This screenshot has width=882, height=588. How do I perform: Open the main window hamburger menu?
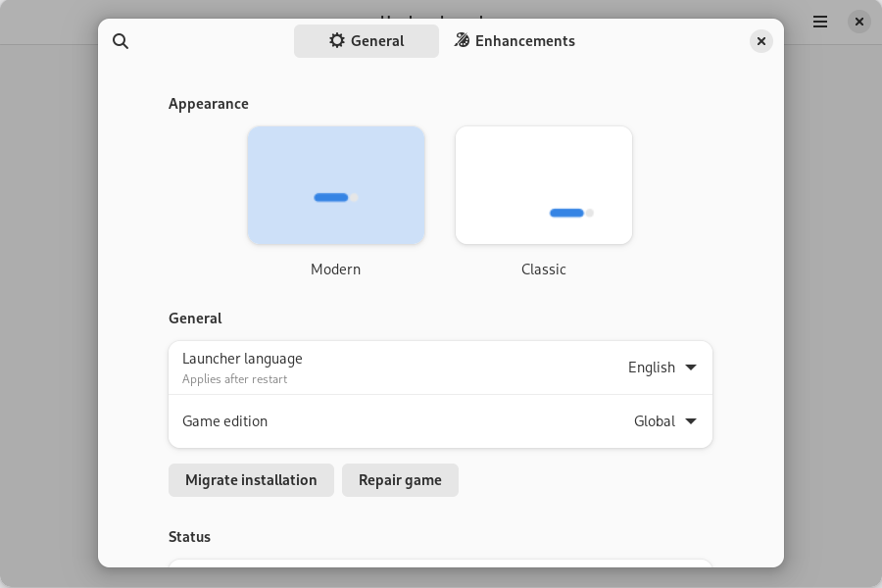point(820,22)
